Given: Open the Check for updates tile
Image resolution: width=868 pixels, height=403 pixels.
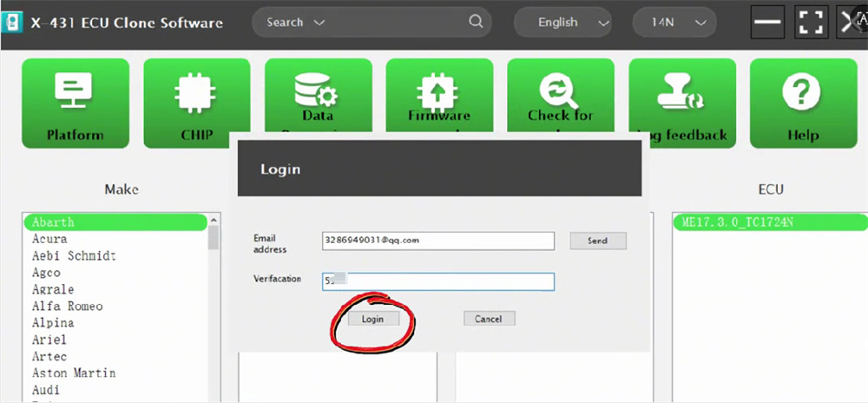Looking at the screenshot, I should 561,96.
